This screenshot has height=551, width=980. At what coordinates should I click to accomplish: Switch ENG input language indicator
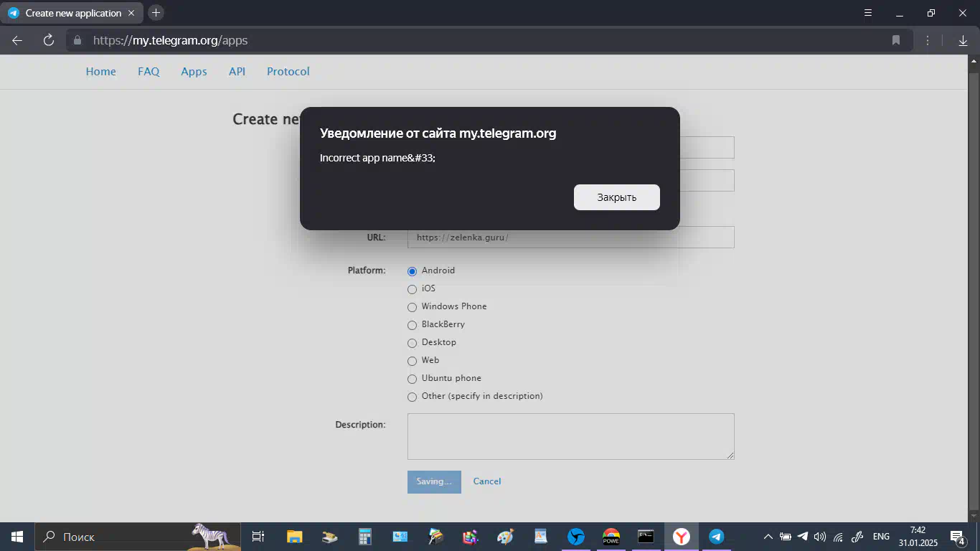coord(881,537)
